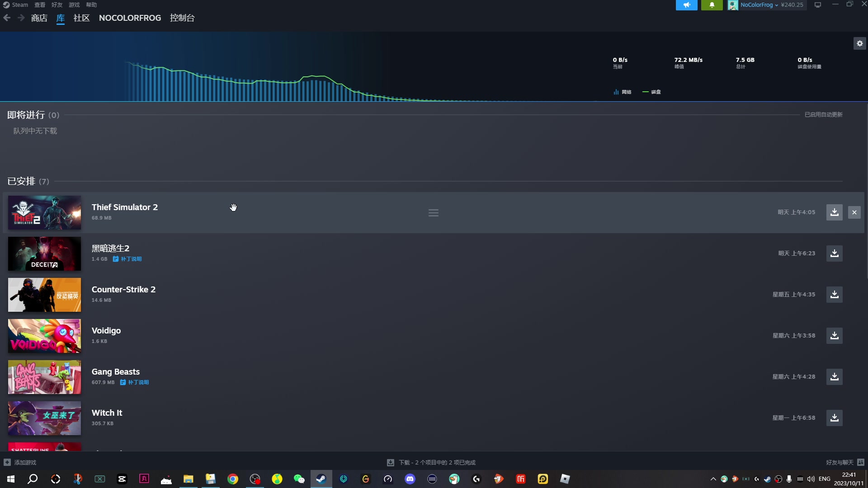868x488 pixels.
Task: Click Thief Simulator 2 reorder handle
Action: (x=433, y=213)
